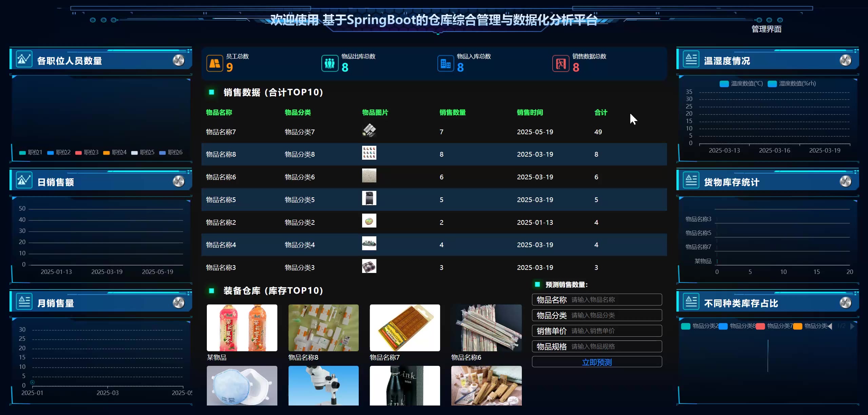Click the sales data total red icon
The height and width of the screenshot is (415, 868).
click(561, 63)
